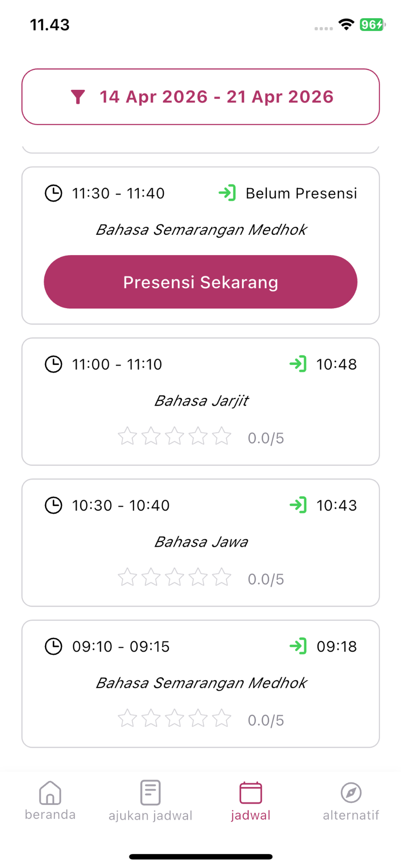Select the Bahasa Jawa class title
The width and height of the screenshot is (401, 868).
[x=201, y=542]
